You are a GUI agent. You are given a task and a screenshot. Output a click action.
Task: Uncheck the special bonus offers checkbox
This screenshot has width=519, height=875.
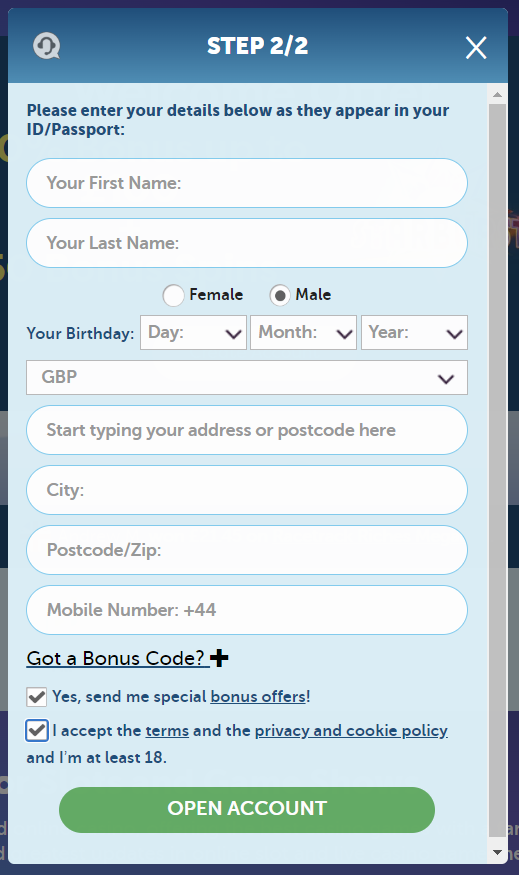tap(37, 697)
